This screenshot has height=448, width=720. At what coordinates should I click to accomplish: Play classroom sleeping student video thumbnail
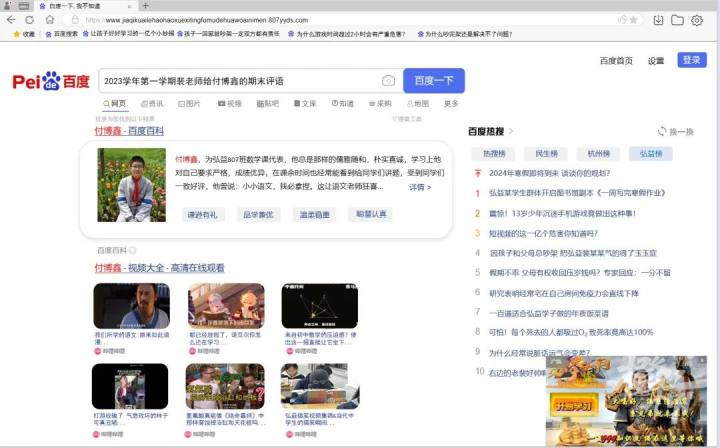click(x=320, y=386)
